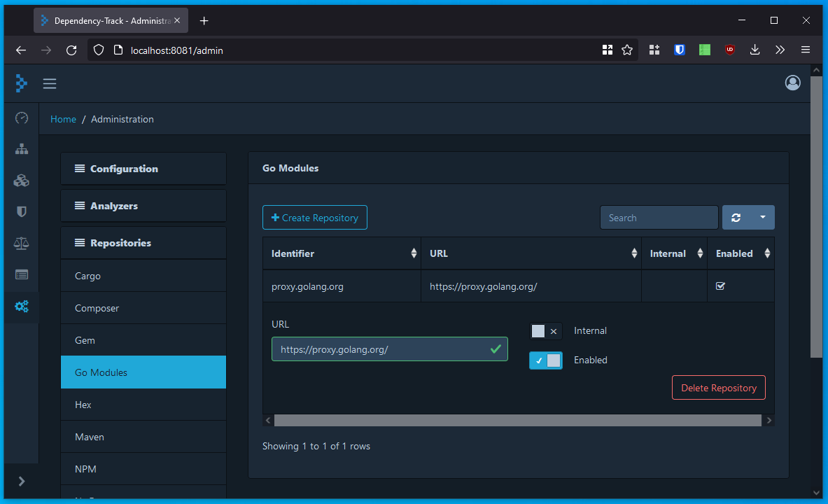The image size is (828, 504).
Task: Click the Administration breadcrumb text
Action: 122,120
